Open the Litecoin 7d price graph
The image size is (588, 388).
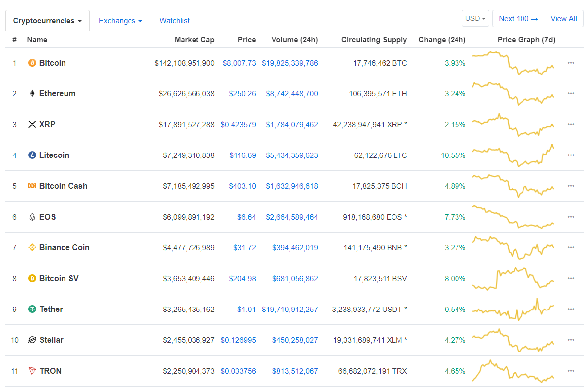tap(513, 155)
